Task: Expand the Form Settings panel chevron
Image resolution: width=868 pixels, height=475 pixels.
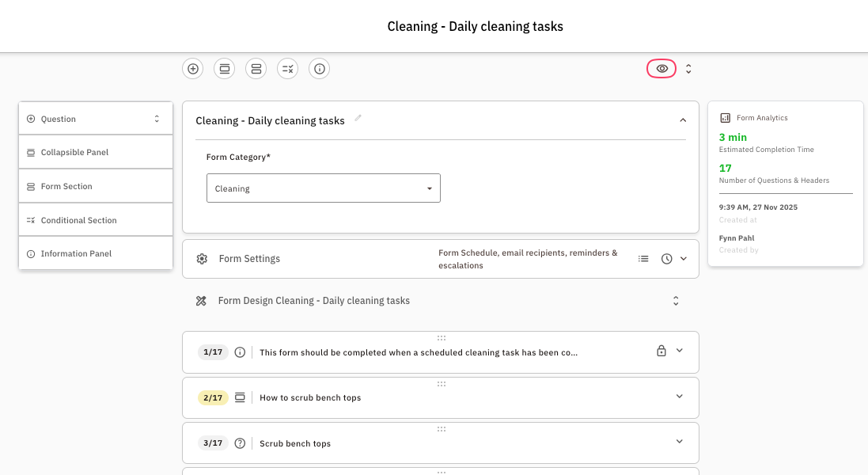Action: click(x=684, y=259)
